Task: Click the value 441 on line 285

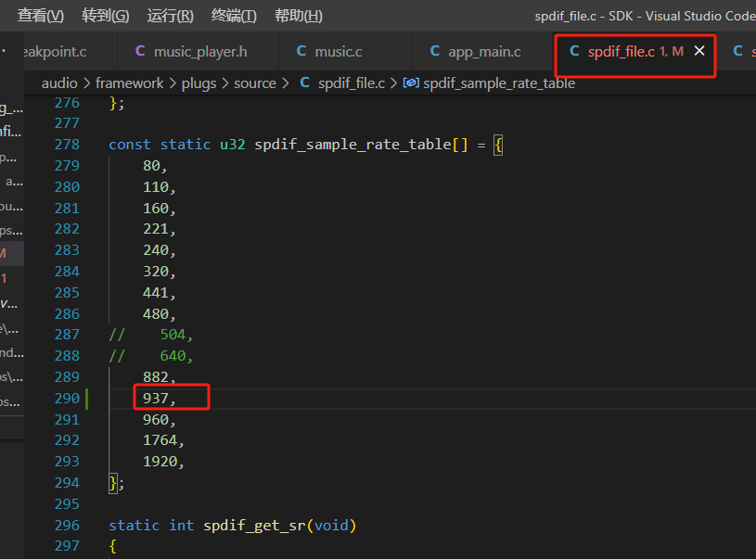Action: (x=155, y=293)
